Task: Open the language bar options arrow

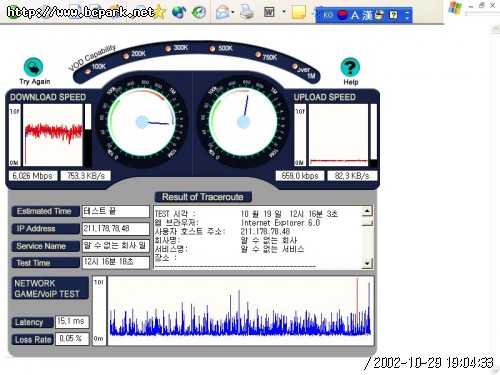Action: point(407,15)
